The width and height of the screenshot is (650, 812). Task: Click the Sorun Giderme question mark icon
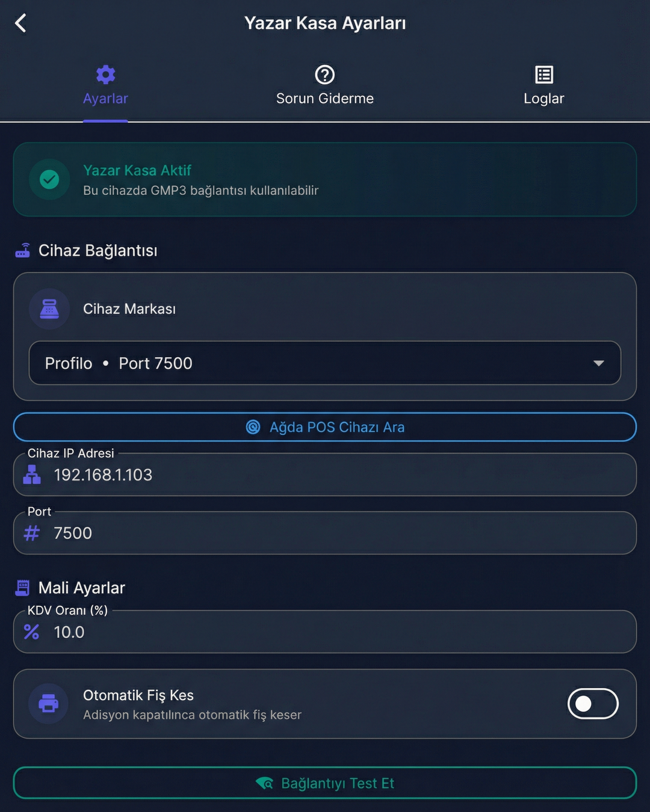[325, 75]
